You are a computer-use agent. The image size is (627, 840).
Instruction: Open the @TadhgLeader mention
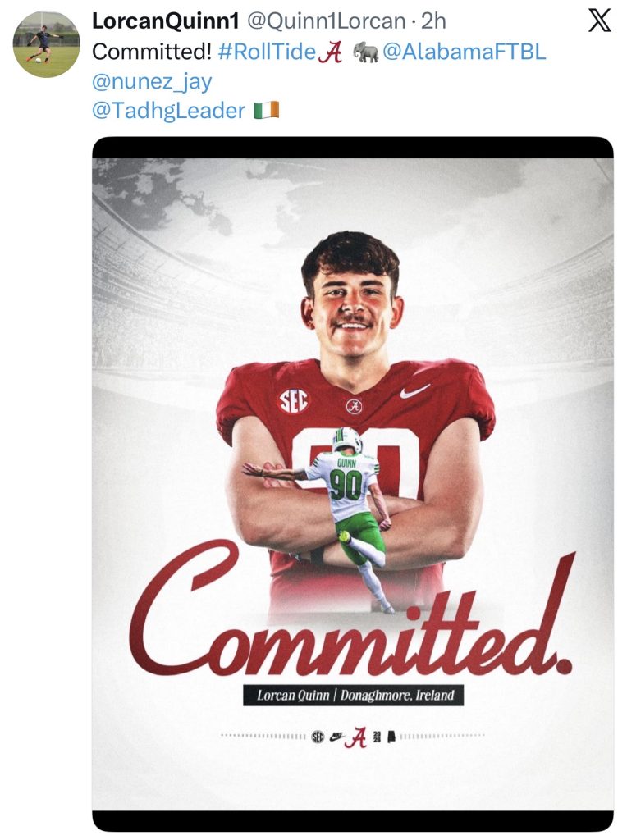point(168,110)
